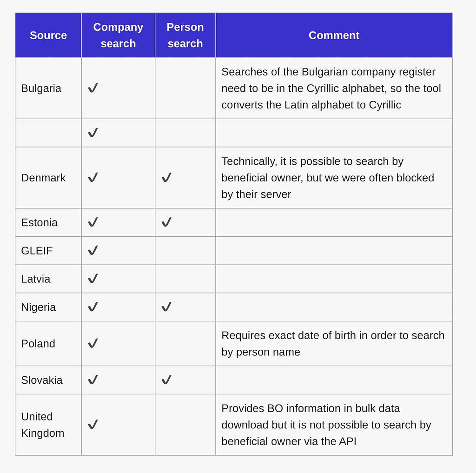Click the United Kingdom company search checkmark
Image resolution: width=476 pixels, height=473 pixels.
point(93,424)
